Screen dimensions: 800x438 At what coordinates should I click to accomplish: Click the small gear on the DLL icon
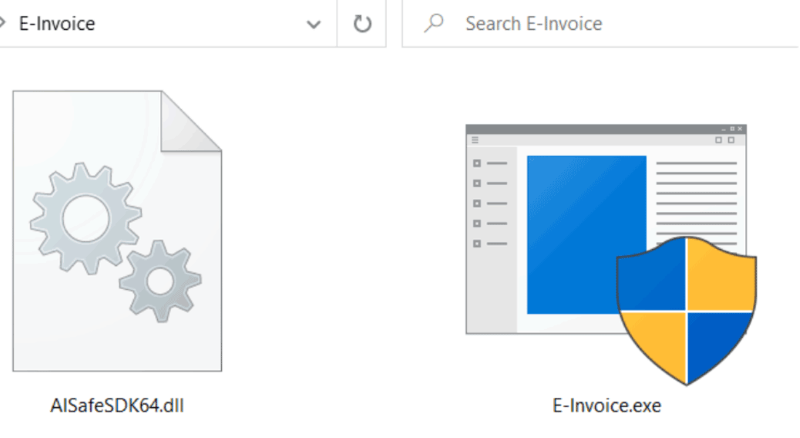click(160, 281)
